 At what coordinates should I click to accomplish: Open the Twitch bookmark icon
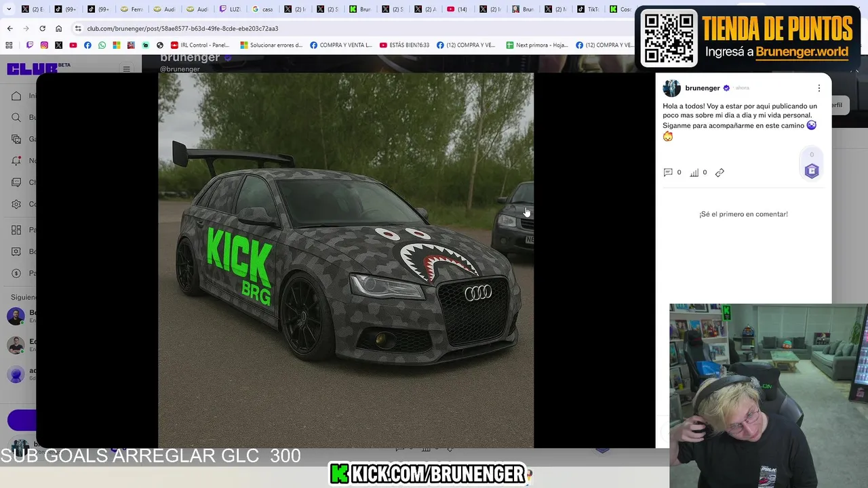[x=29, y=45]
